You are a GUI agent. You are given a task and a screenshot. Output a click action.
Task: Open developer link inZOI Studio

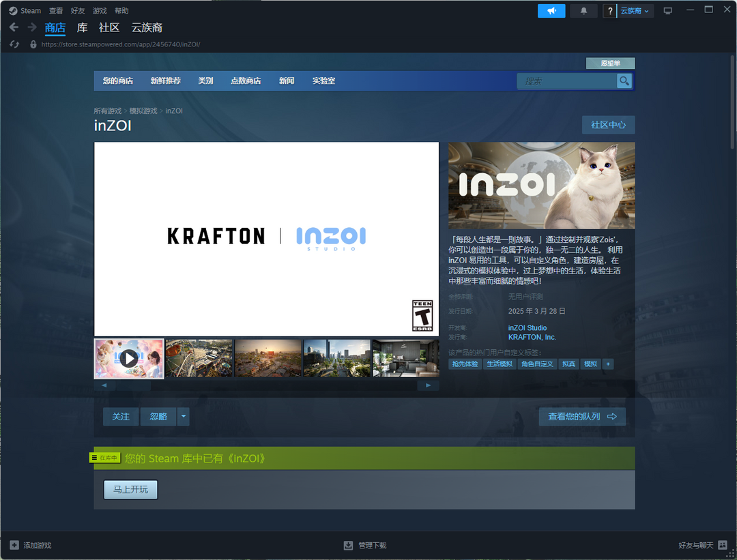click(528, 328)
